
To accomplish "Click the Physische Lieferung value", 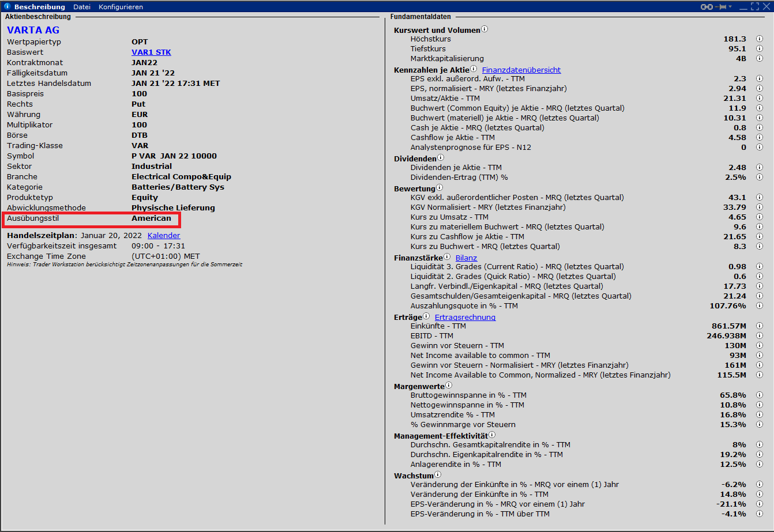I will [173, 208].
